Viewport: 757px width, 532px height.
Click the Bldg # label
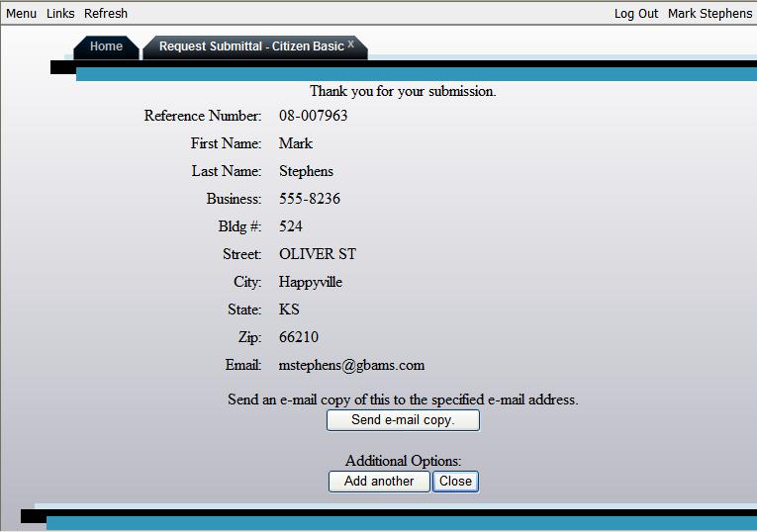click(x=239, y=226)
